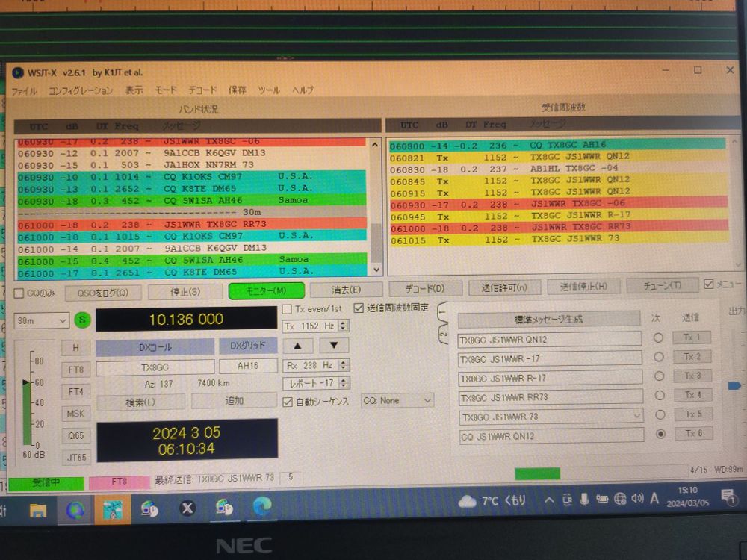Select the 'CQ TX8GC AH16' row in Rx frequency pane
The image size is (747, 560).
[557, 146]
